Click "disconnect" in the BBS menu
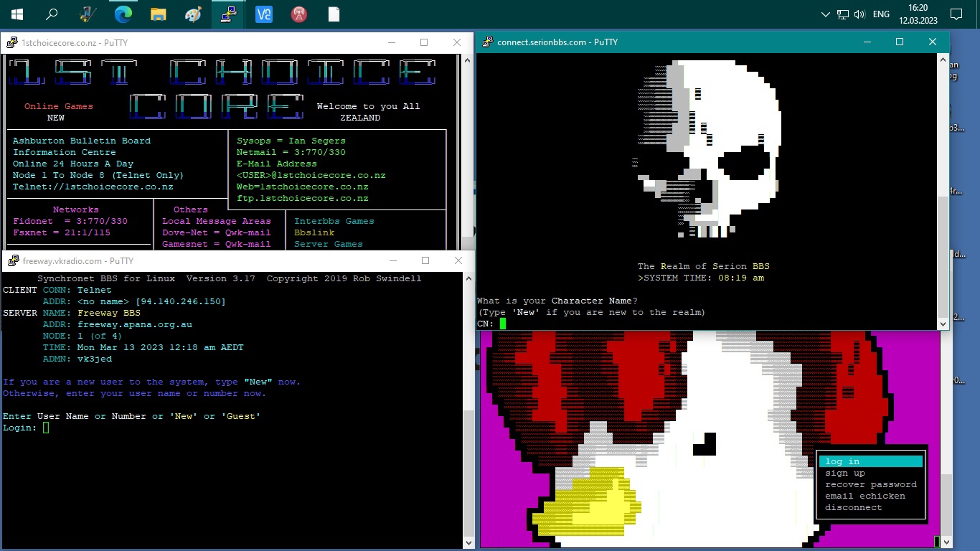The height and width of the screenshot is (551, 980). pos(854,507)
